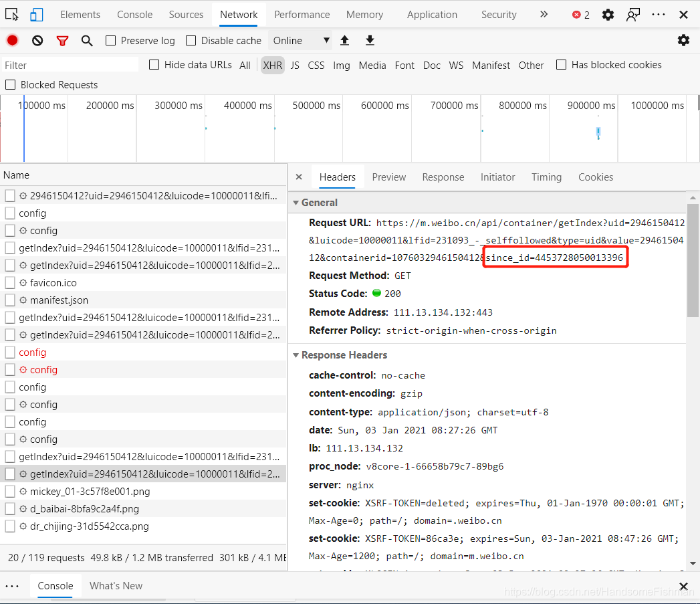Tick checkbox beside favicon.ico request
Viewport: 700px width, 604px height.
[10, 283]
